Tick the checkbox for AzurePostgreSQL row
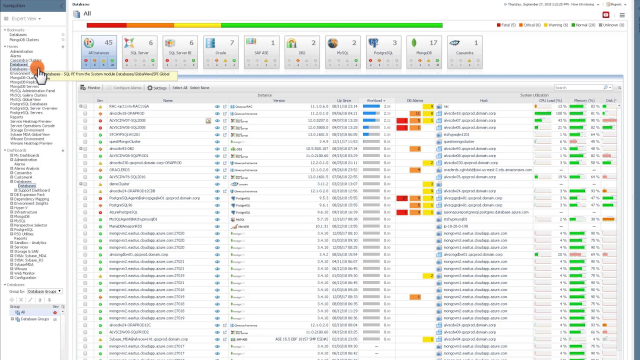This screenshot has width=640, height=360. click(85, 212)
